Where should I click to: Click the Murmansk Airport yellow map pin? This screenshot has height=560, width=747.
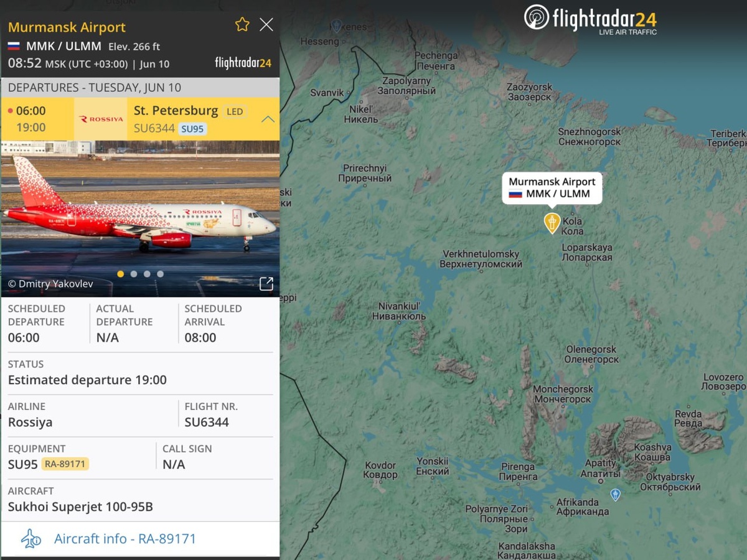tap(552, 223)
